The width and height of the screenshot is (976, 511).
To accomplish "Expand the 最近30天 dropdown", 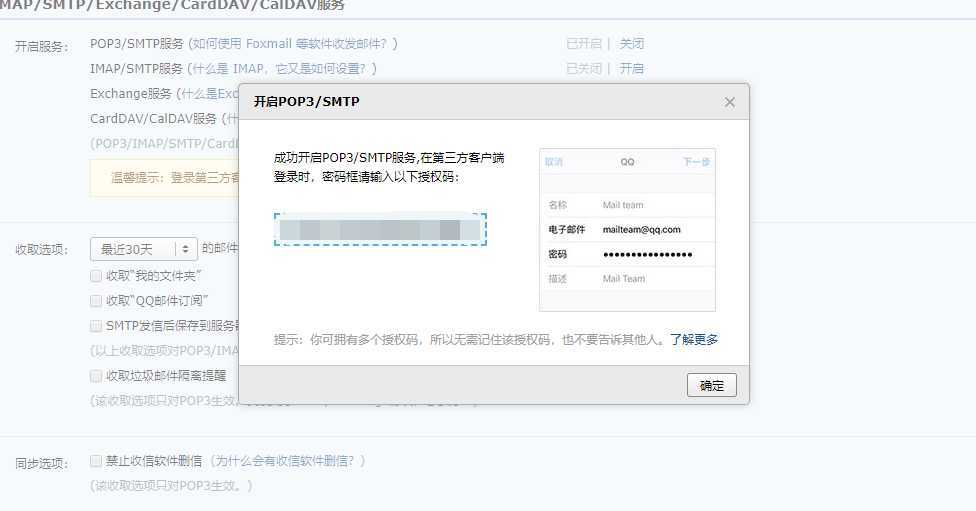I will click(x=144, y=249).
